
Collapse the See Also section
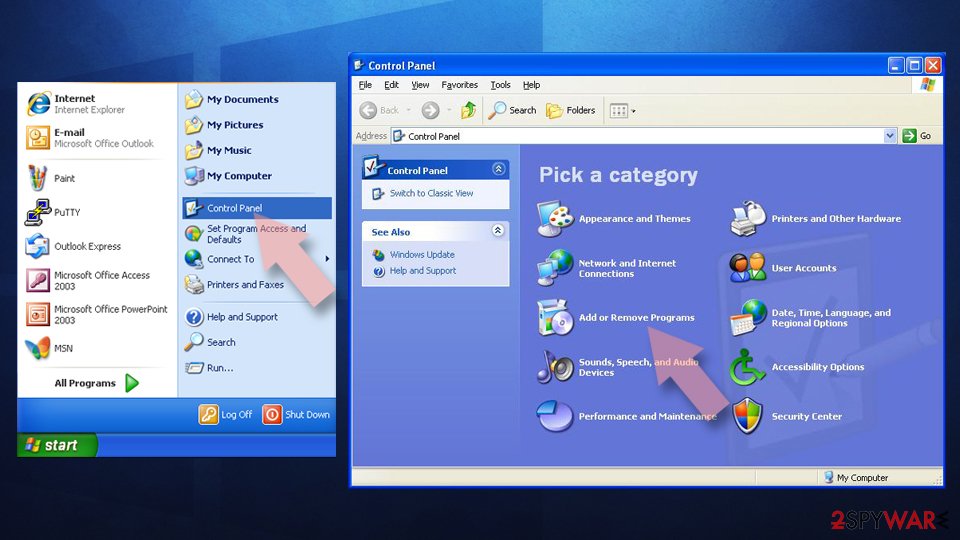pos(498,230)
